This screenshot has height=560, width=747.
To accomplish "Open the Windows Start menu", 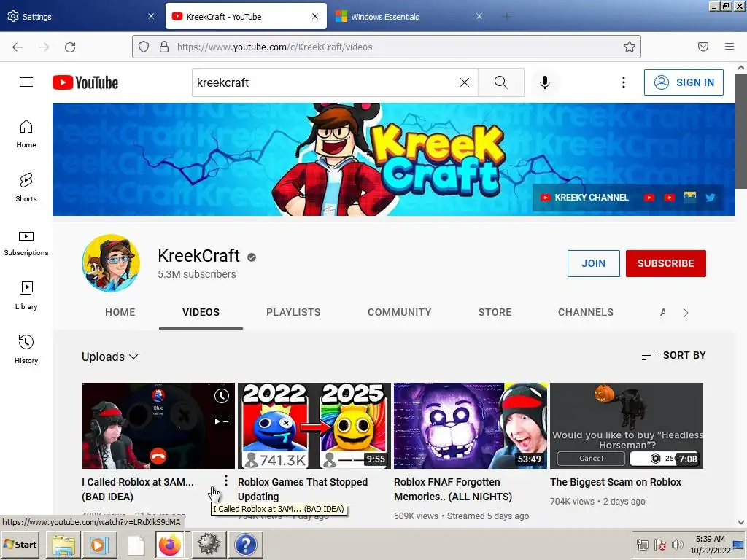I will coord(21,544).
